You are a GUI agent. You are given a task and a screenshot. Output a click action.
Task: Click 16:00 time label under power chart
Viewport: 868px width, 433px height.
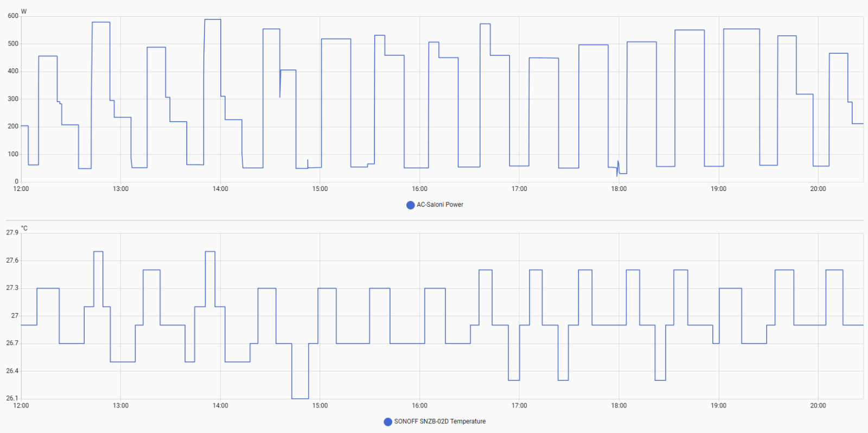point(419,189)
